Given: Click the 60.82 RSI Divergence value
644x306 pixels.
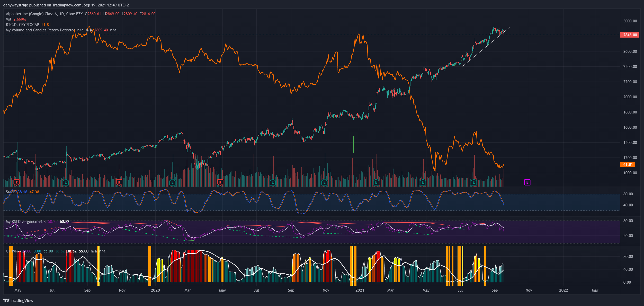Looking at the screenshot, I should (x=65, y=222).
